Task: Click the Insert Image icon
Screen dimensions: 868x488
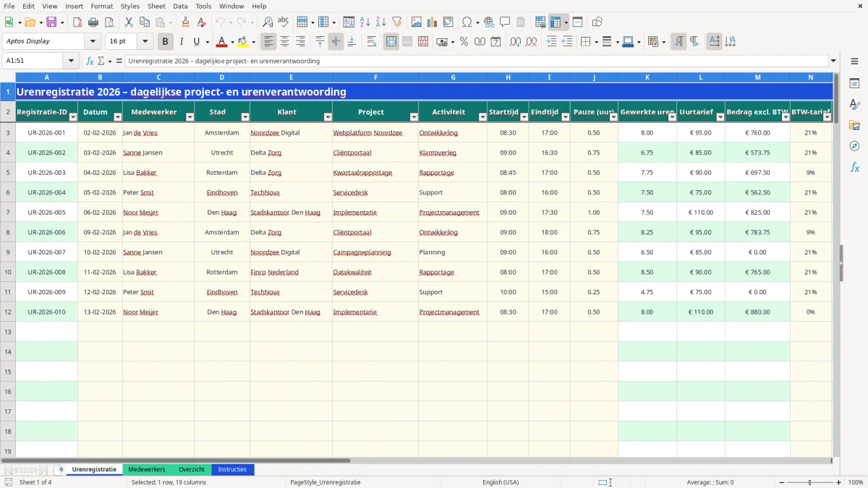Action: 417,22
